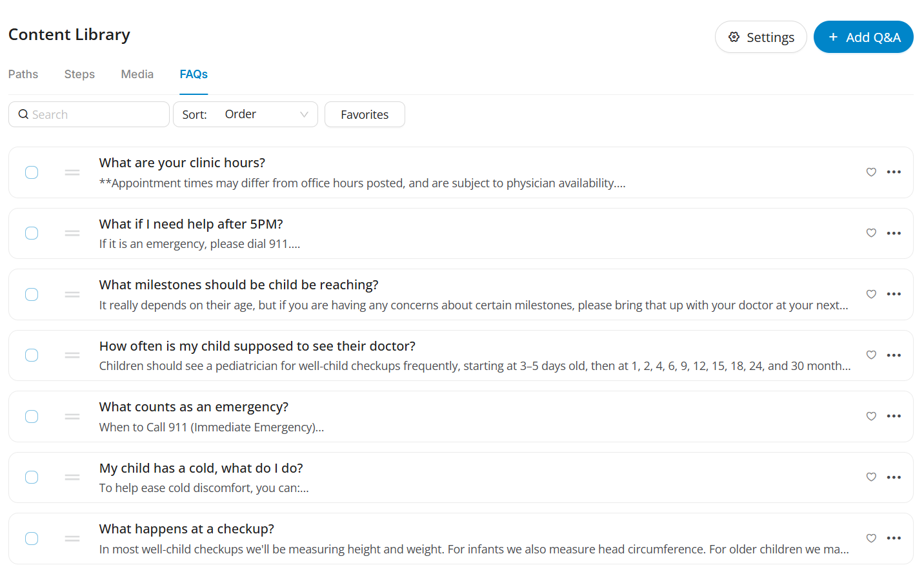Open more options for 'What happens at a checkup?'
924x576 pixels.
(894, 538)
